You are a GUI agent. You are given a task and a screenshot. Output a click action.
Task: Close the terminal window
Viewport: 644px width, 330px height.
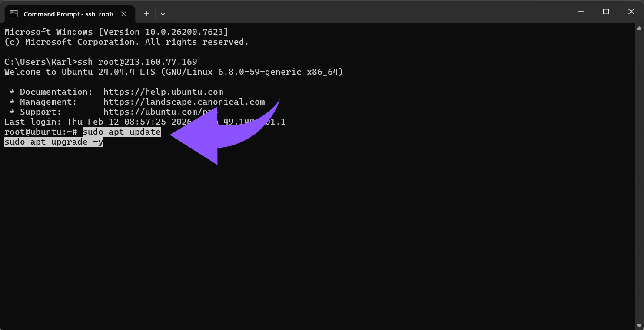[631, 12]
